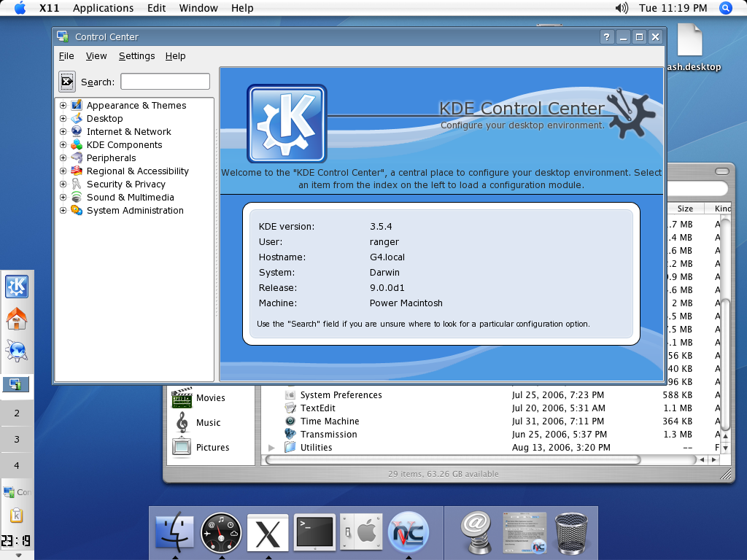Open the X11 Applications menu
The image size is (747, 560).
click(x=103, y=8)
